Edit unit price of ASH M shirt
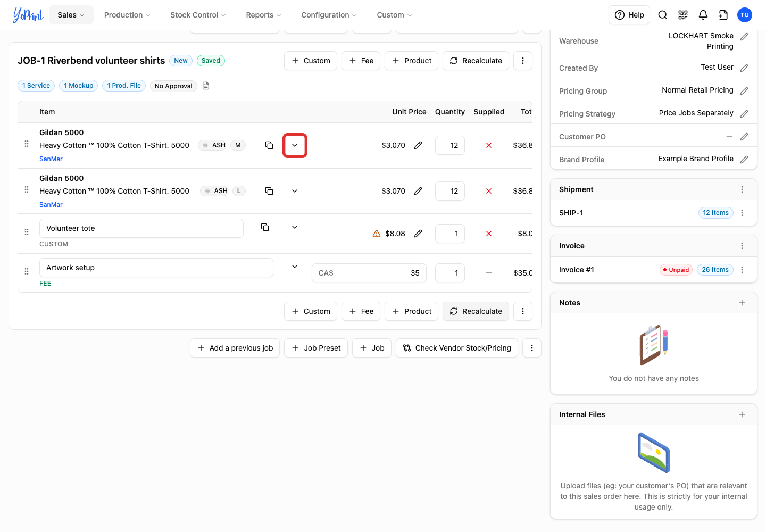Image resolution: width=766 pixels, height=532 pixels. pyautogui.click(x=418, y=145)
